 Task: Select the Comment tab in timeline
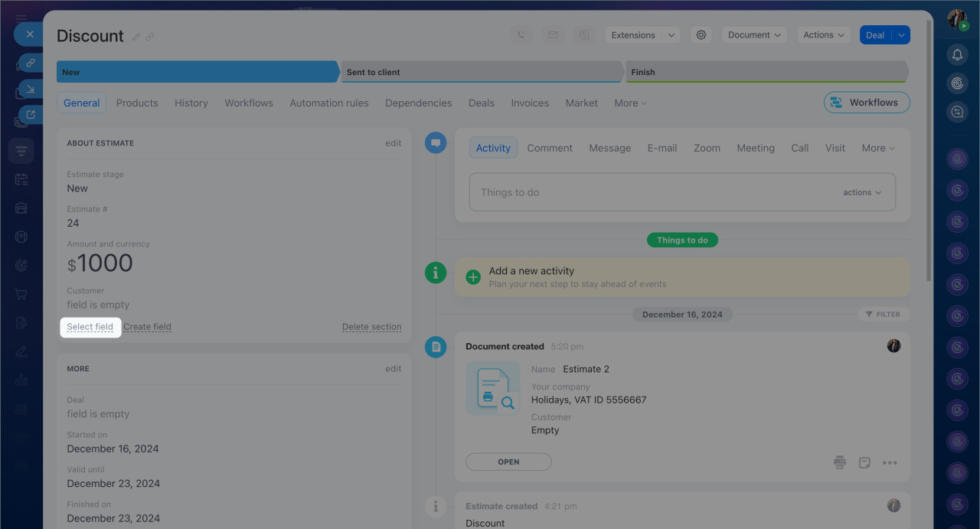click(550, 149)
